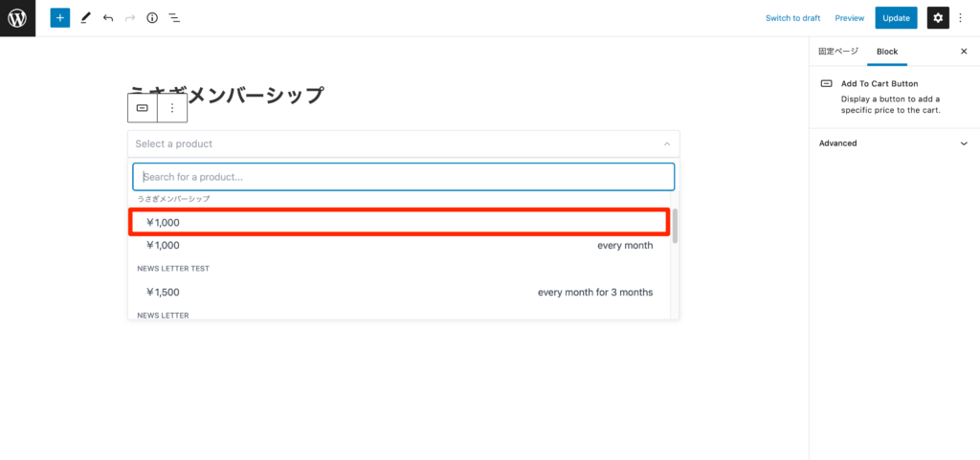Undo the last change
The height and width of the screenshot is (460, 980).
pos(108,18)
